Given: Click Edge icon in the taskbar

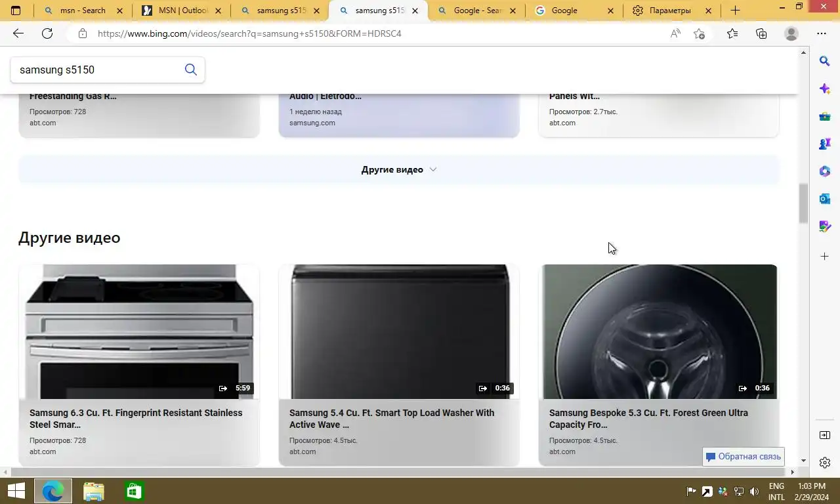Looking at the screenshot, I should [x=52, y=491].
